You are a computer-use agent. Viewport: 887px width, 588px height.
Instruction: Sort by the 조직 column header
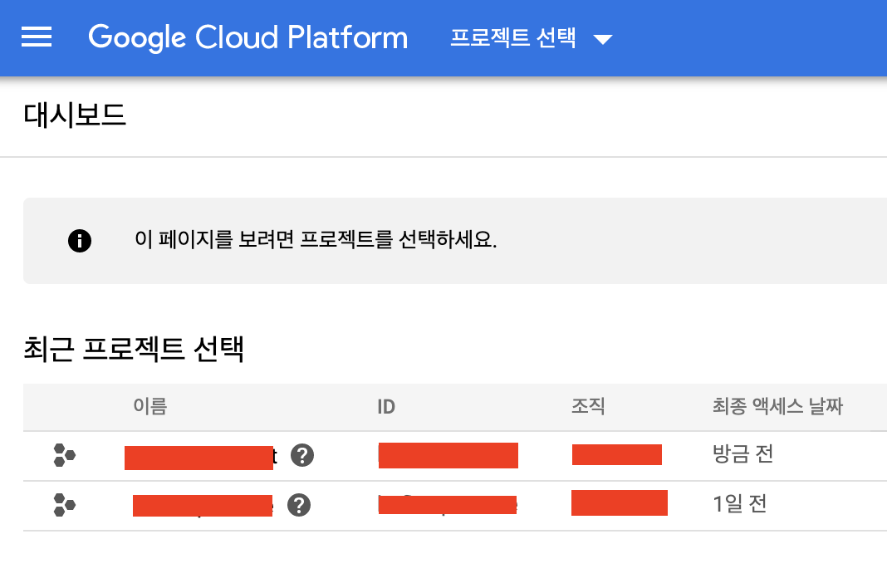[x=588, y=406]
